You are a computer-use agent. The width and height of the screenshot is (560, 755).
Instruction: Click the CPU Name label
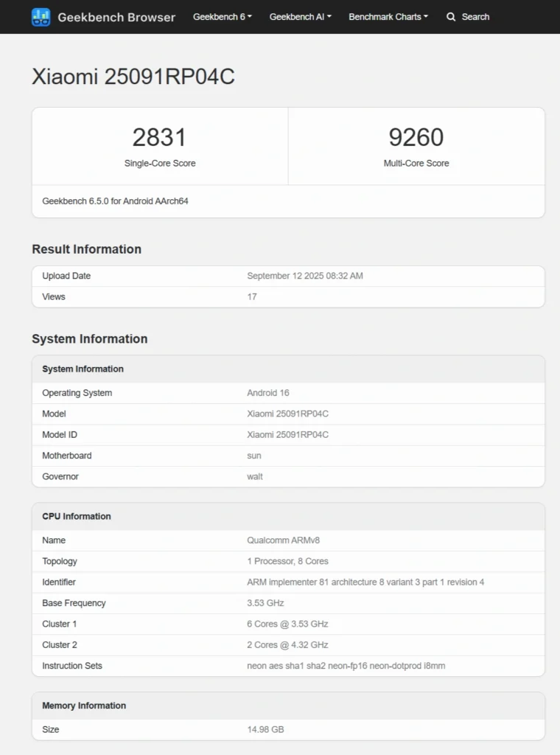[x=54, y=540]
